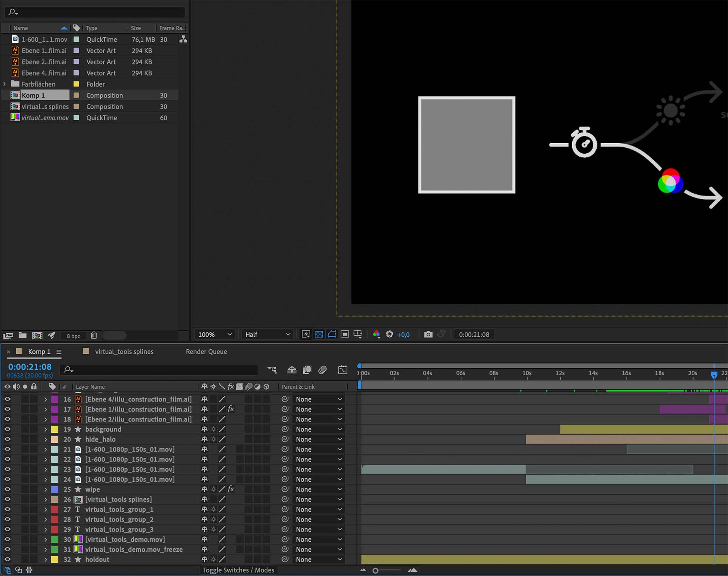Toggle transparency grid in viewer
Image resolution: width=728 pixels, height=576 pixels.
click(x=319, y=334)
